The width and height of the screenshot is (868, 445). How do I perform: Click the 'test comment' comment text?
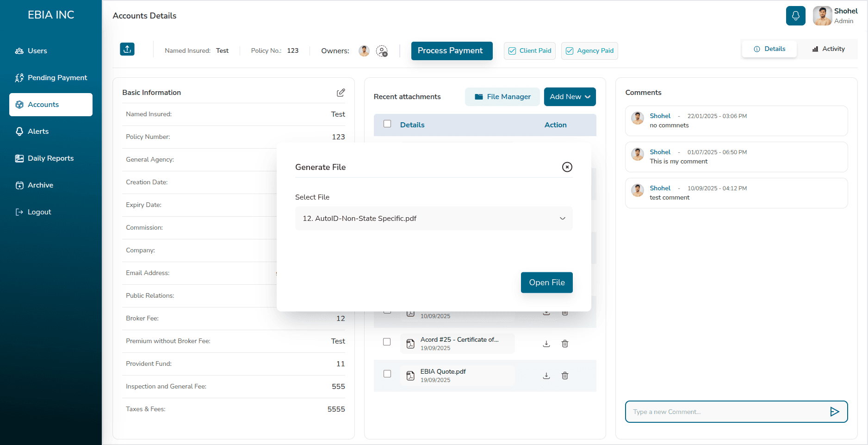point(670,197)
